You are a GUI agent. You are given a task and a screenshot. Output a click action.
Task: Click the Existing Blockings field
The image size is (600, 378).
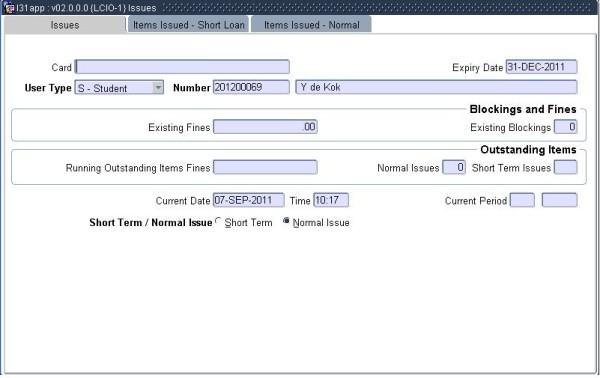(566, 127)
